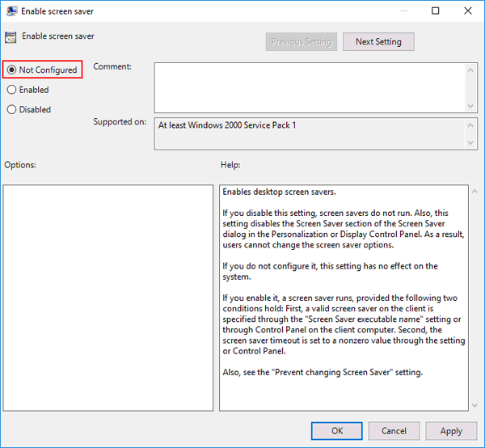Screen dimensions: 485x448
Task: Maximize the Enable screen saver window
Action: coord(436,11)
